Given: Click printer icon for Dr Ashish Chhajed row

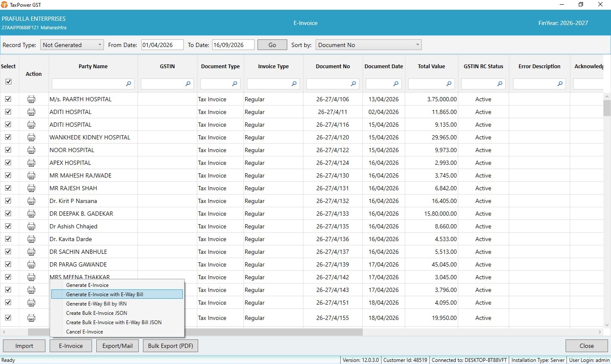Looking at the screenshot, I should point(31,226).
